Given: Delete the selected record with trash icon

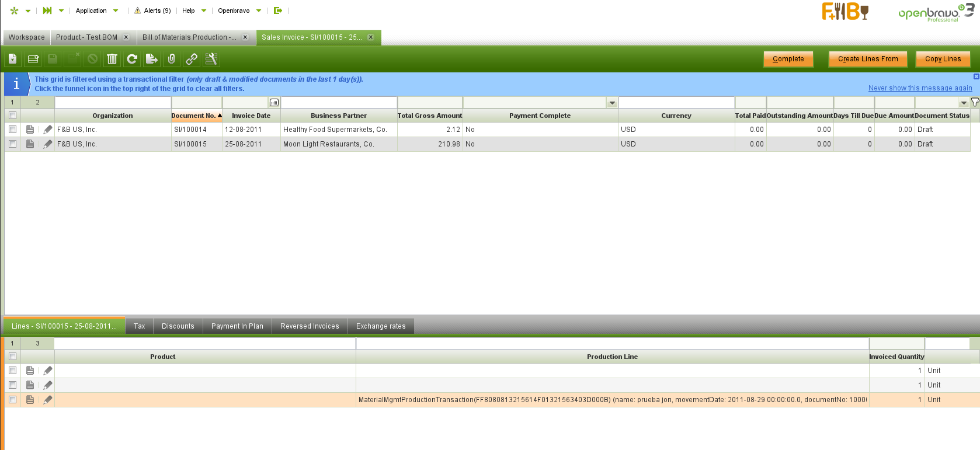Looking at the screenshot, I should pyautogui.click(x=112, y=59).
